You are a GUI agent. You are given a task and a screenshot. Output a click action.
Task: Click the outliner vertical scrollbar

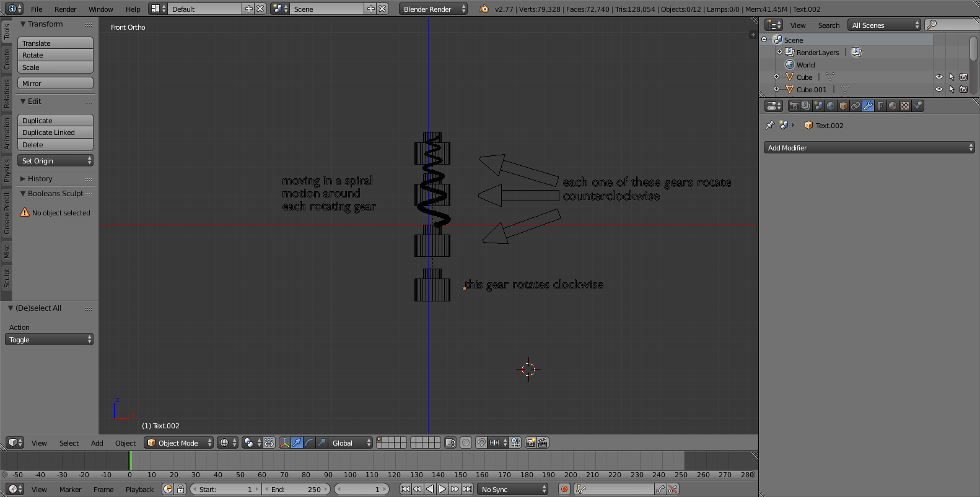pyautogui.click(x=974, y=48)
